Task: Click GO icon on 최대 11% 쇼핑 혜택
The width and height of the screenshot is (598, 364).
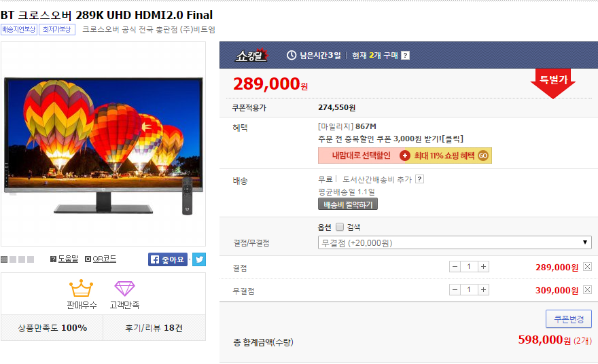Action: (x=483, y=156)
